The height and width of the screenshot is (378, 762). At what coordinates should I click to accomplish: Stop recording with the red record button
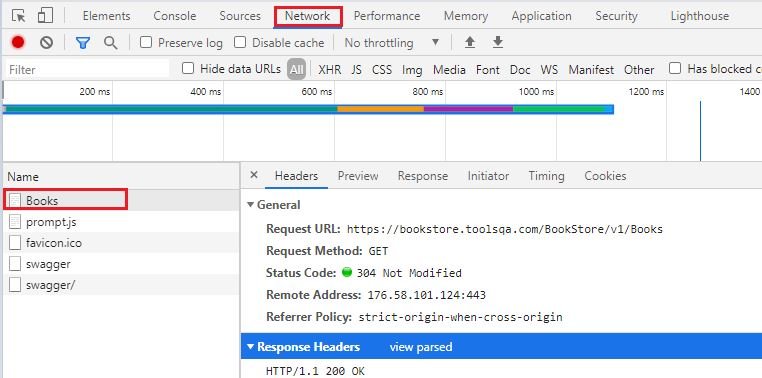click(x=18, y=43)
